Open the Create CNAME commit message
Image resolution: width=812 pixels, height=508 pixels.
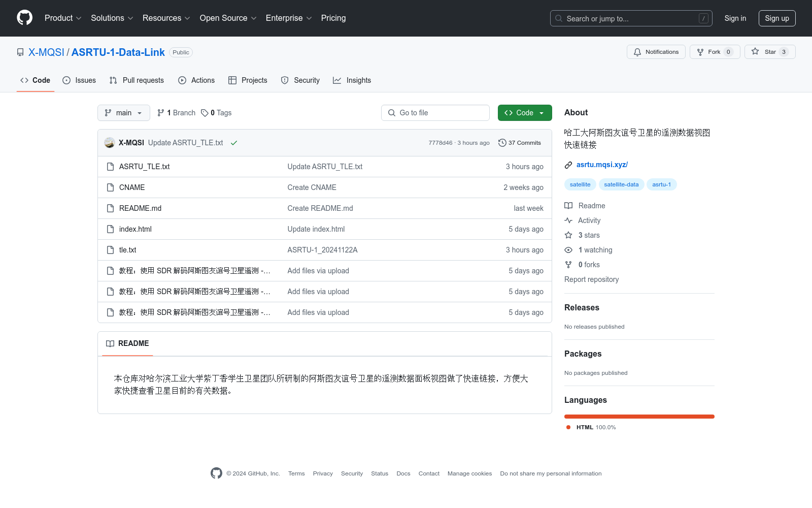tap(312, 187)
